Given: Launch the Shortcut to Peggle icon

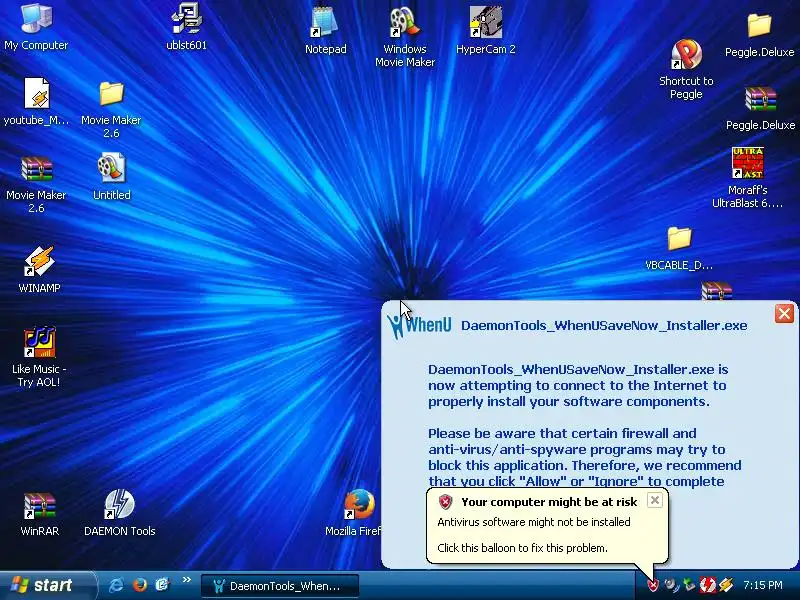Looking at the screenshot, I should click(686, 69).
